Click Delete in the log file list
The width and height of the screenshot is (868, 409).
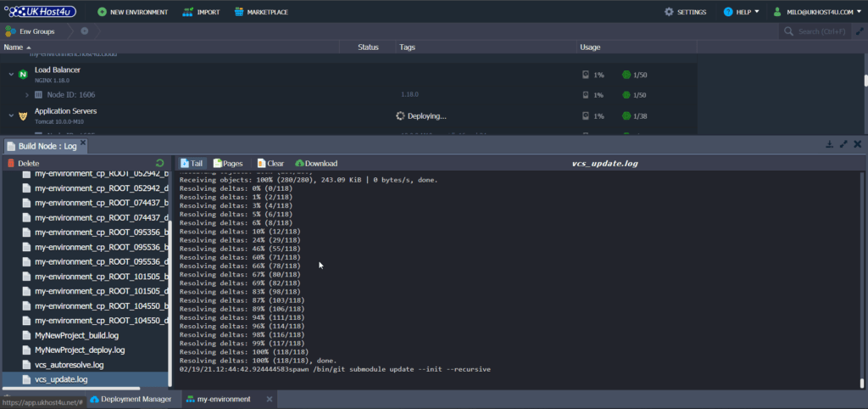[23, 164]
